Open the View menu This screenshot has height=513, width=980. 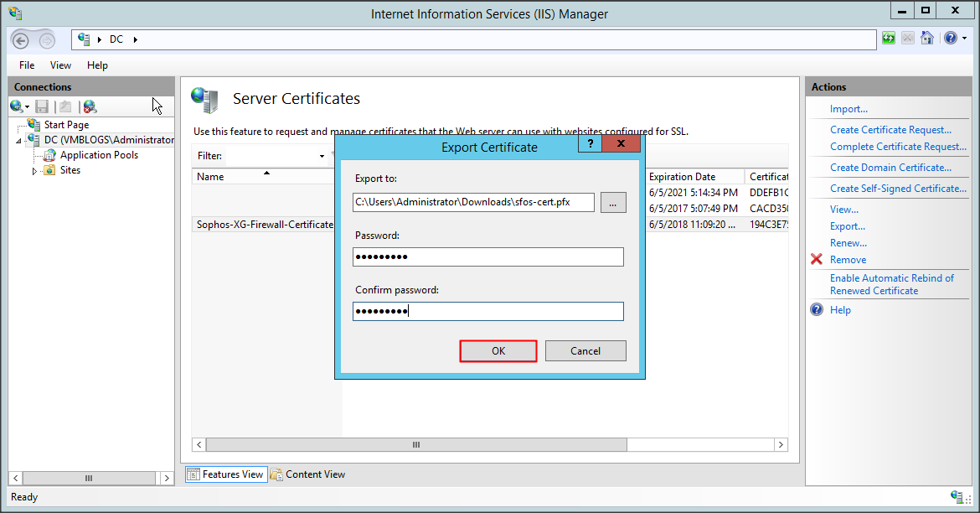60,65
